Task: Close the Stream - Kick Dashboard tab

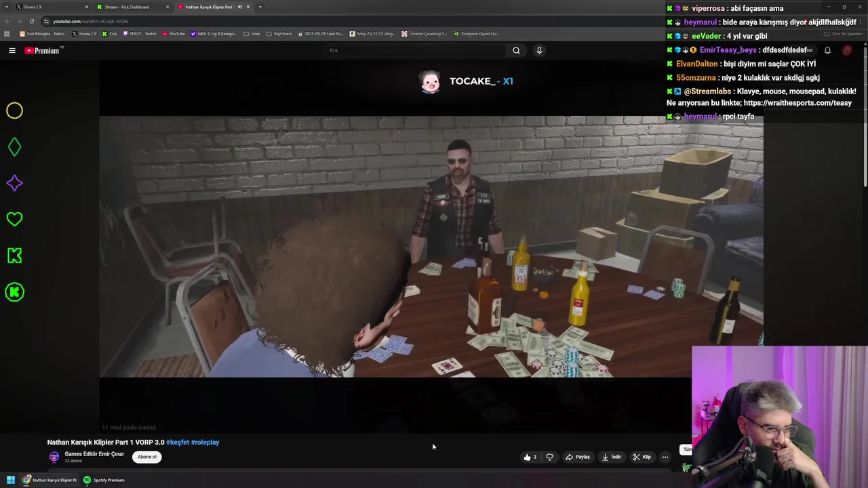Action: click(167, 7)
